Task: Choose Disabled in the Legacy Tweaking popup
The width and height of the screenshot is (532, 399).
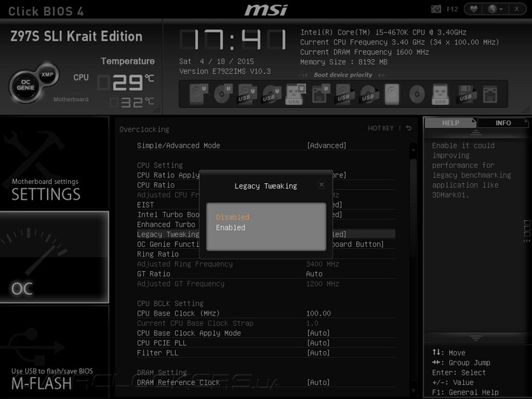Action: pyautogui.click(x=233, y=217)
